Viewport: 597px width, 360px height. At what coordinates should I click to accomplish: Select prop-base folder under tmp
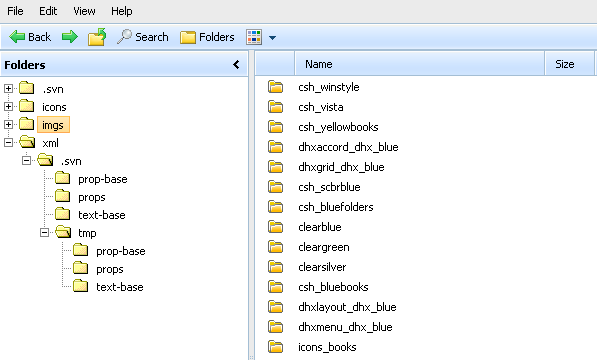point(121,251)
